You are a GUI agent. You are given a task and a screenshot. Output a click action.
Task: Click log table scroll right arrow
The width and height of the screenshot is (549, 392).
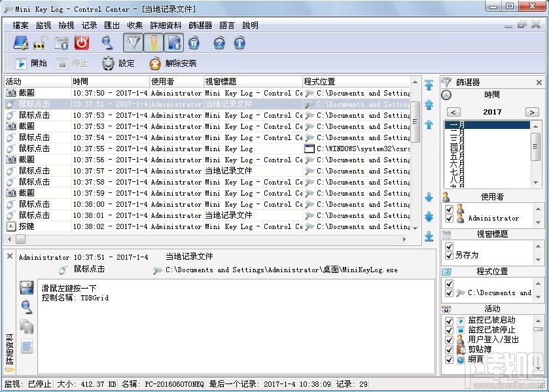pyautogui.click(x=404, y=240)
